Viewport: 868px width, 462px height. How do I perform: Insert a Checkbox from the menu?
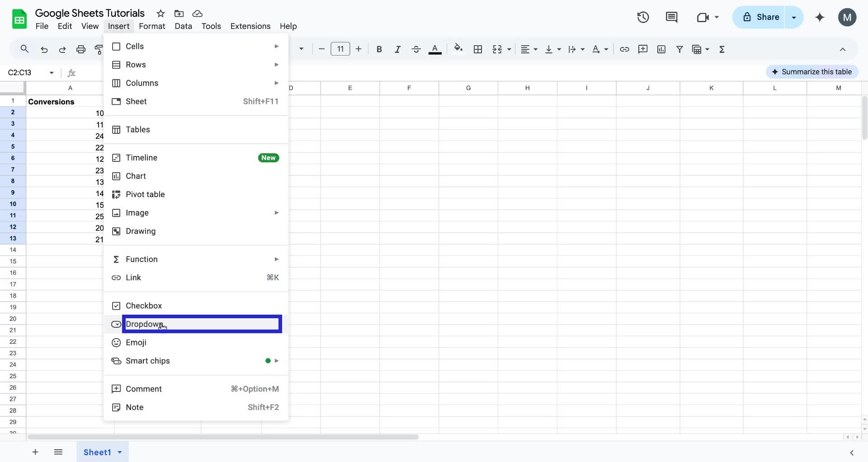(x=144, y=306)
